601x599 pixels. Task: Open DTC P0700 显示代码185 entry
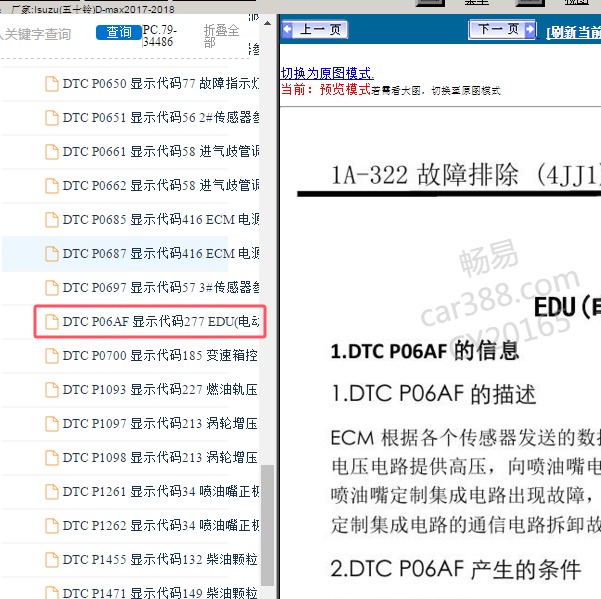click(160, 356)
